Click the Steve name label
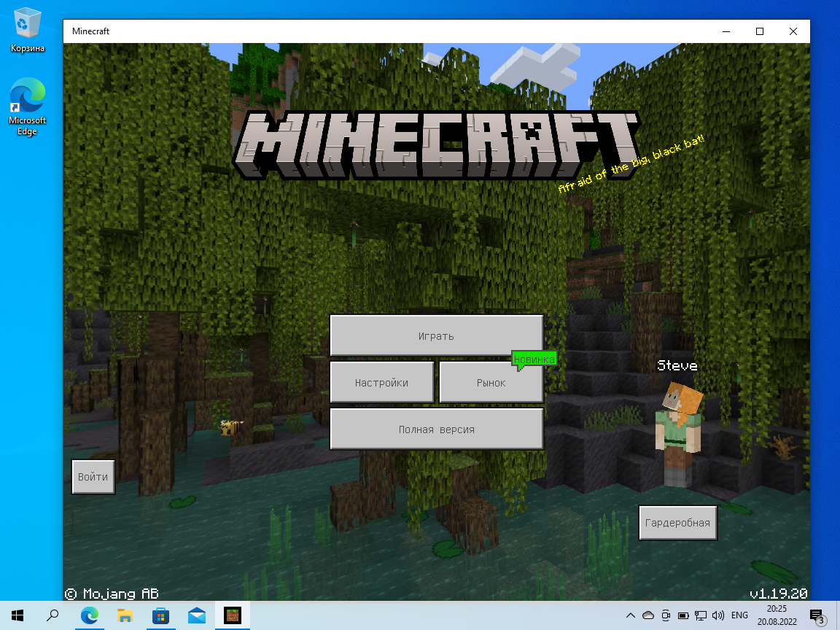The width and height of the screenshot is (840, 630). [677, 365]
